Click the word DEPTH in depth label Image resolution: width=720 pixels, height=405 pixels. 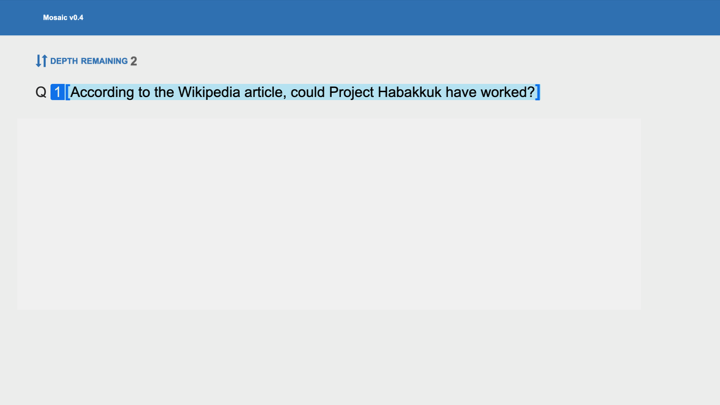coord(64,61)
